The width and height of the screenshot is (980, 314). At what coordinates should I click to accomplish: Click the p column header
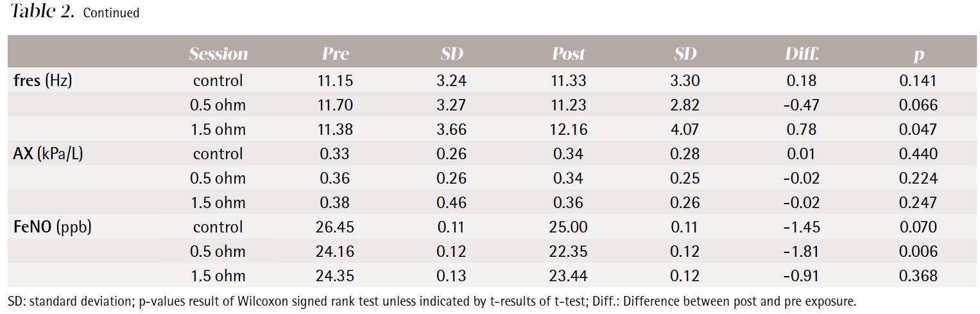[x=918, y=55]
